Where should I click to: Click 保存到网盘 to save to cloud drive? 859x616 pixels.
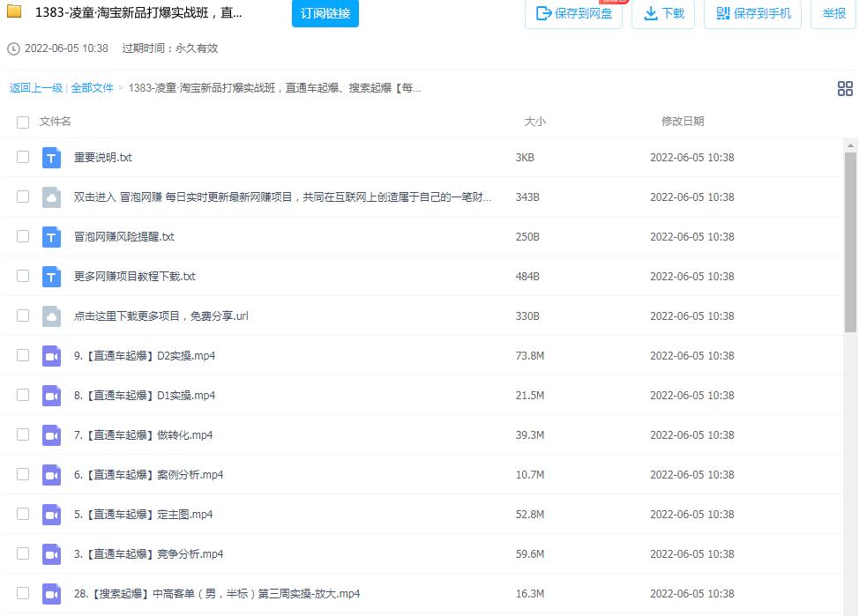(573, 14)
